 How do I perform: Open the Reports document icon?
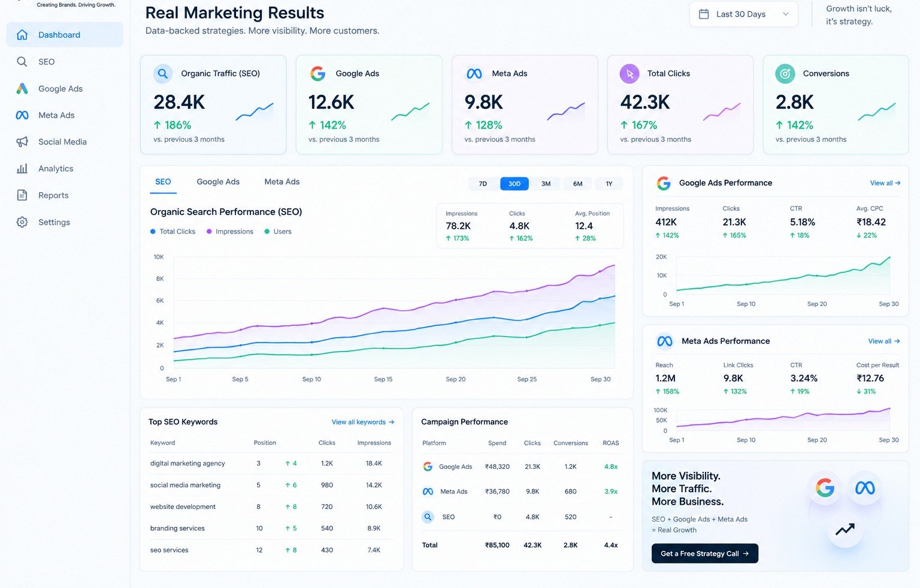pos(22,195)
